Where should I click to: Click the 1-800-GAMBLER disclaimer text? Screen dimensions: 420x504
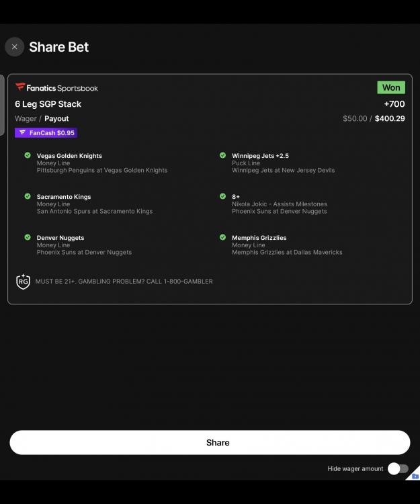point(124,282)
